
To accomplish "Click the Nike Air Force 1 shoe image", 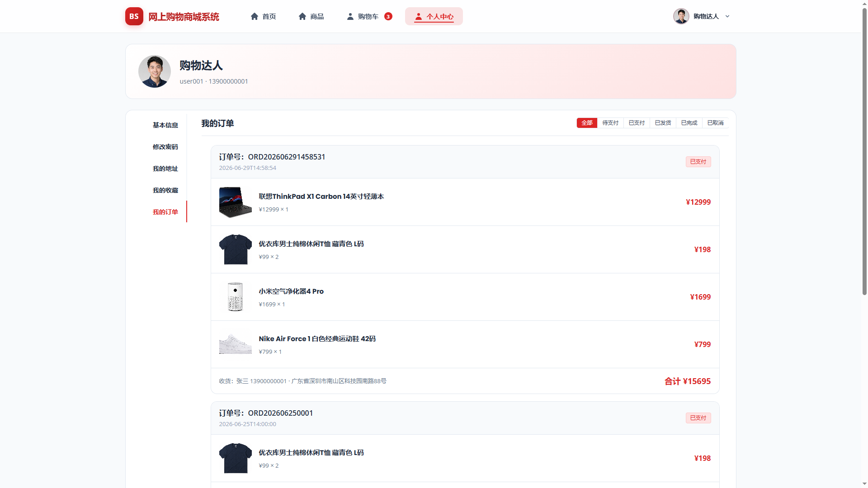I will tap(236, 344).
